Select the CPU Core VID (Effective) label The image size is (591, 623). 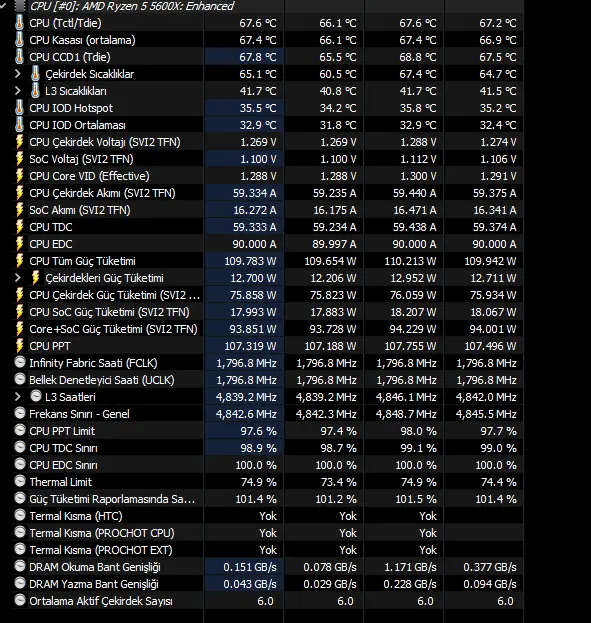[89, 176]
